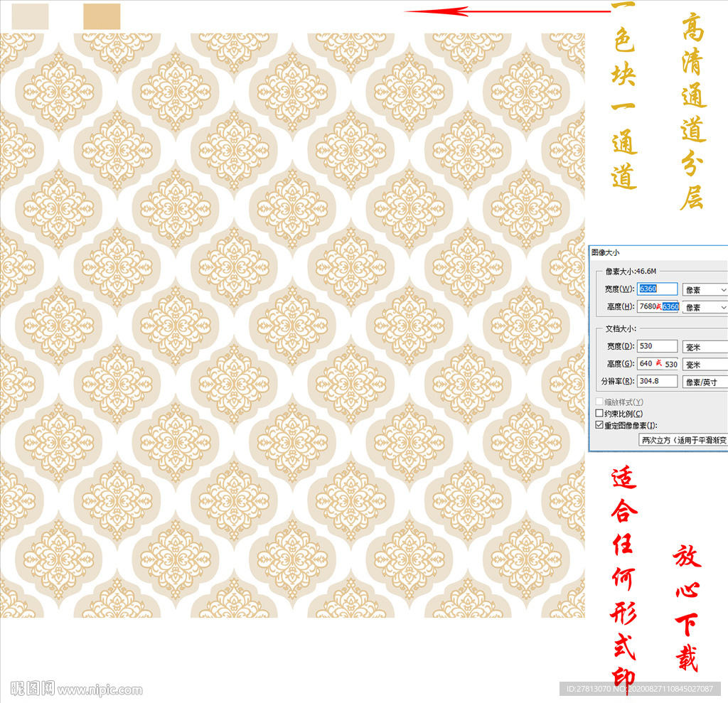Click the document height field showing 640
The image size is (728, 703).
click(658, 364)
